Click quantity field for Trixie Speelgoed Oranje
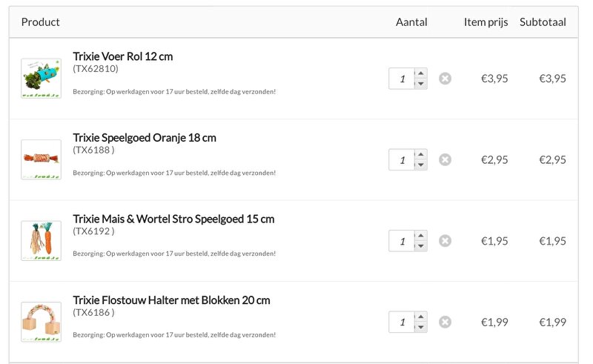Image resolution: width=593 pixels, height=364 pixels. (x=402, y=159)
